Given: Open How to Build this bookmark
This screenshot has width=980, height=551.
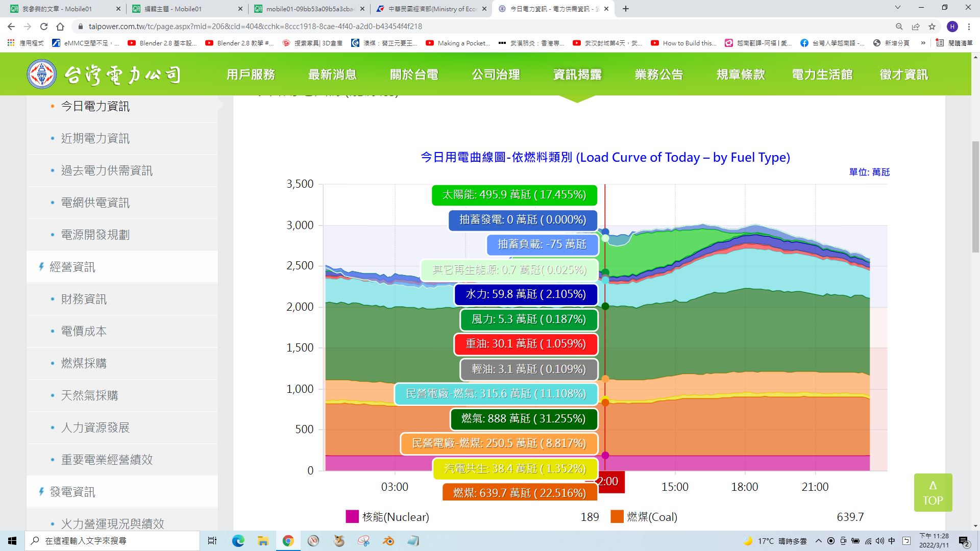Looking at the screenshot, I should point(683,43).
